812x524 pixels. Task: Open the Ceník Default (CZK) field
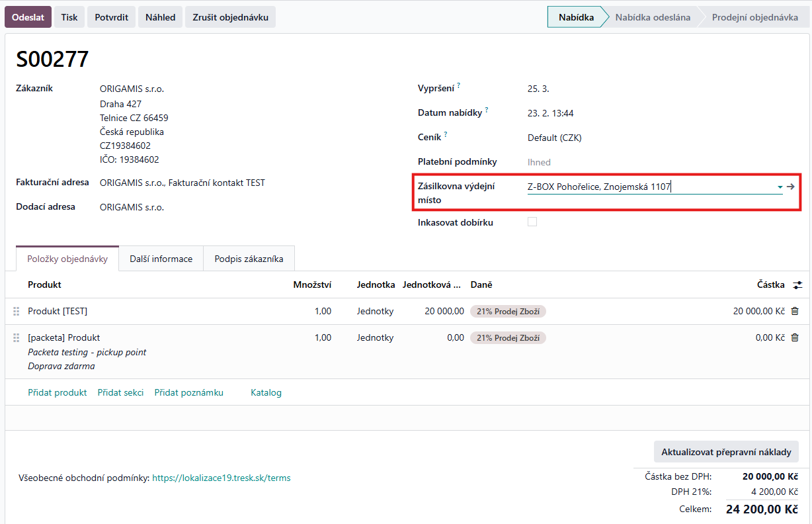[x=554, y=138]
